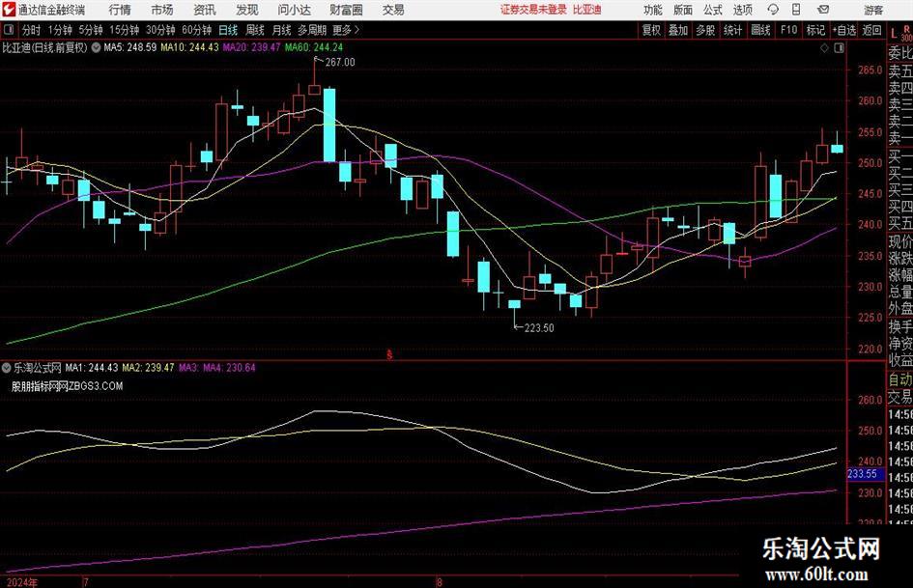This screenshot has height=588, width=913.
Task: Open the mail envelope icon
Action: coord(823,10)
